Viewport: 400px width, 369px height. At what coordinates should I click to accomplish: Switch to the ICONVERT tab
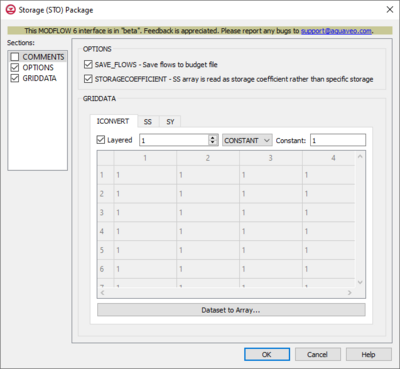point(113,121)
